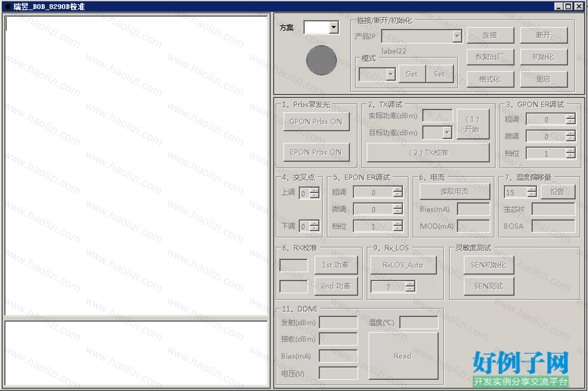Click the MOD(mA) field

click(474, 226)
